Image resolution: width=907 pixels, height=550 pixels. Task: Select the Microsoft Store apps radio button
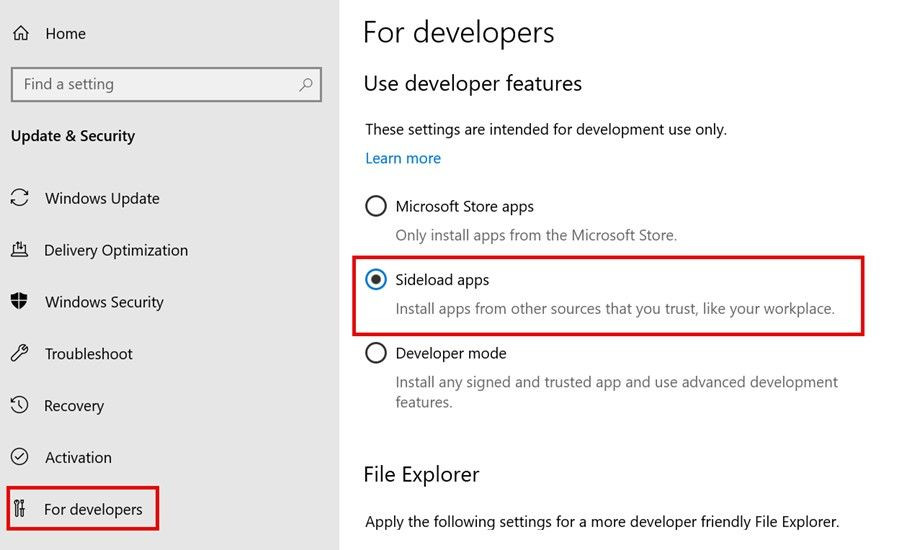(x=375, y=206)
